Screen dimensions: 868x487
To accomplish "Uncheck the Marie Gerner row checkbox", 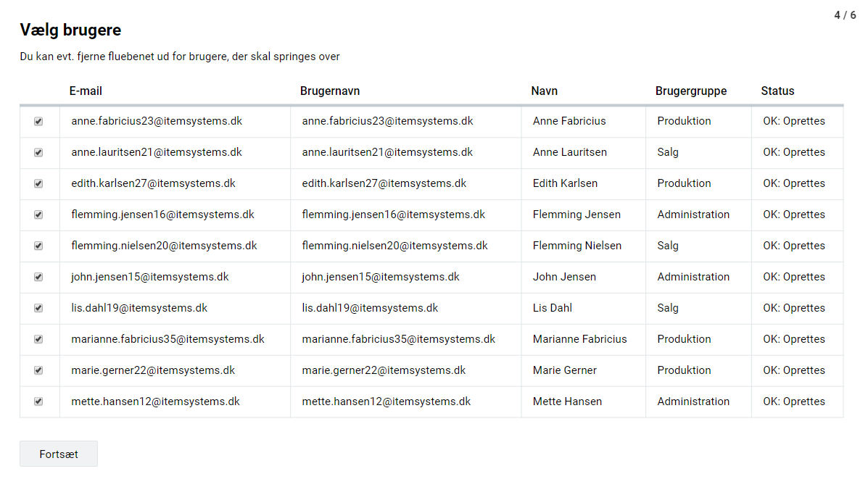I will [x=38, y=370].
